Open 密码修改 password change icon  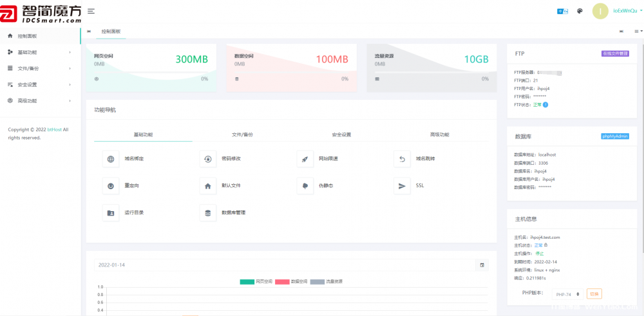click(207, 159)
